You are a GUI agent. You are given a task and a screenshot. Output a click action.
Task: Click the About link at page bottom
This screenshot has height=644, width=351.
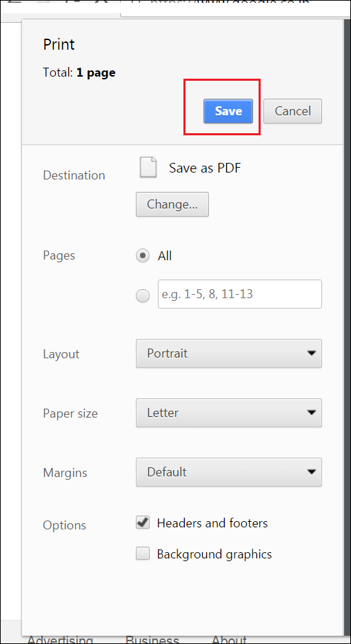(x=229, y=639)
